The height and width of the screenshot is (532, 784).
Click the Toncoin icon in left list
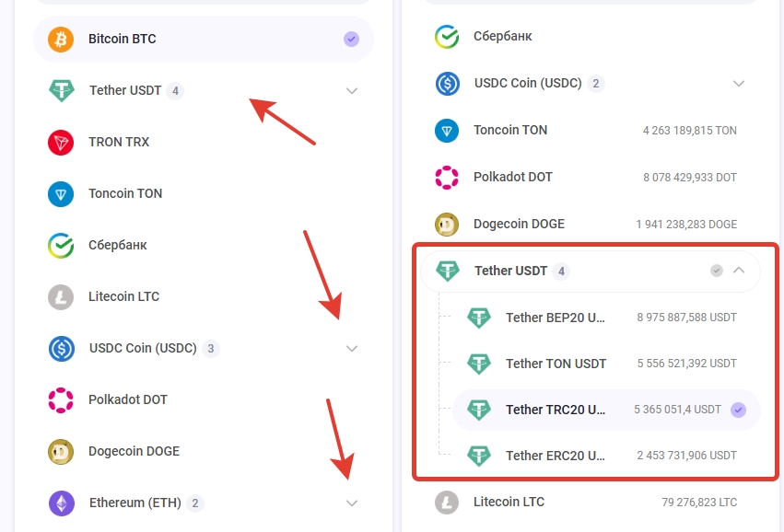61,194
